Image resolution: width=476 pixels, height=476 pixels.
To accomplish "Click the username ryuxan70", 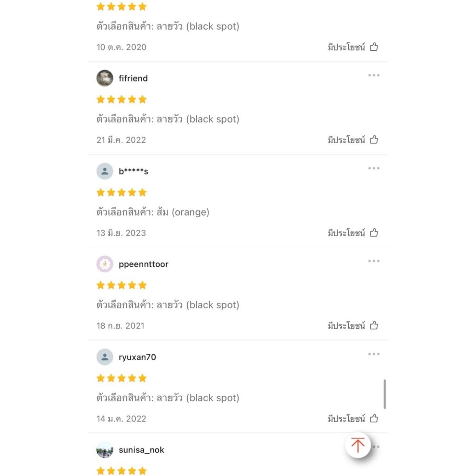I will click(137, 357).
